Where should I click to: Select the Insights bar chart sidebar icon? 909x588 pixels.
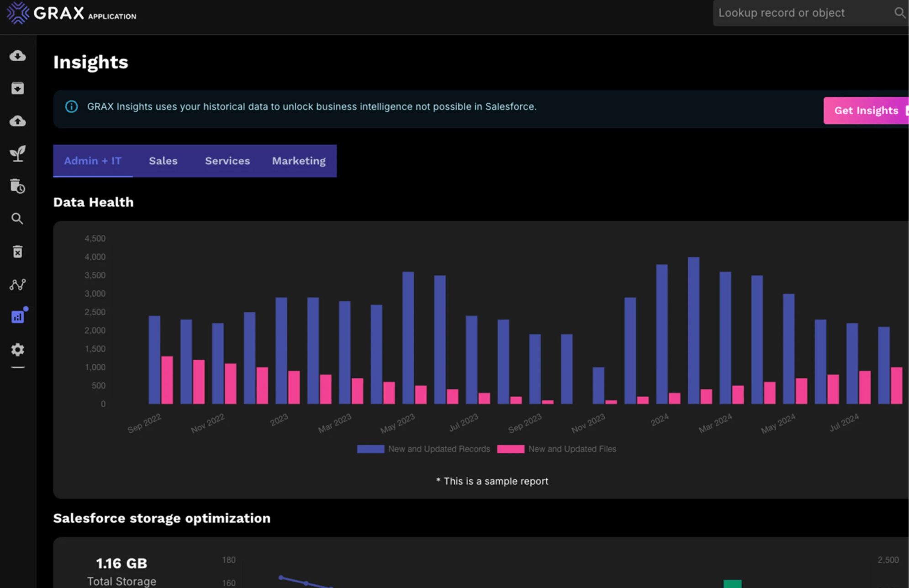coord(17,317)
